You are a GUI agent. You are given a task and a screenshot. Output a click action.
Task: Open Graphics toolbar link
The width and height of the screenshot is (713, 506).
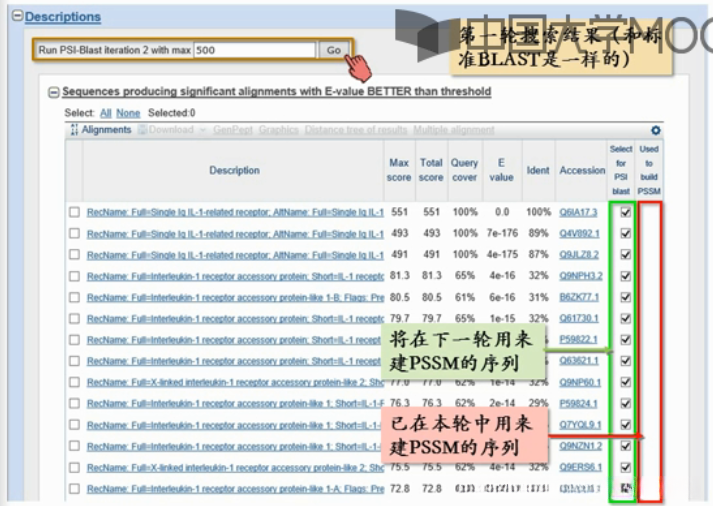pyautogui.click(x=279, y=130)
